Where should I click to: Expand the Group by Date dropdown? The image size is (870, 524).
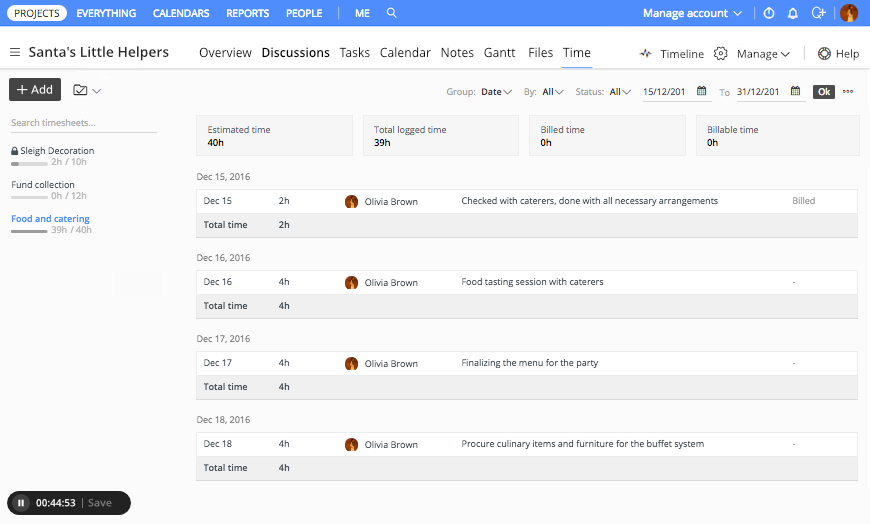[x=496, y=92]
